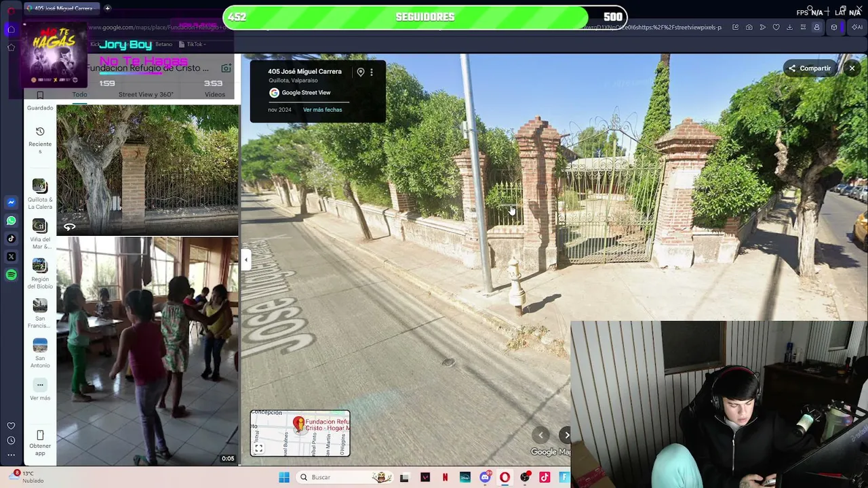Click Obtener app phone icon
Viewport: 868px width, 488px height.
coord(40,435)
